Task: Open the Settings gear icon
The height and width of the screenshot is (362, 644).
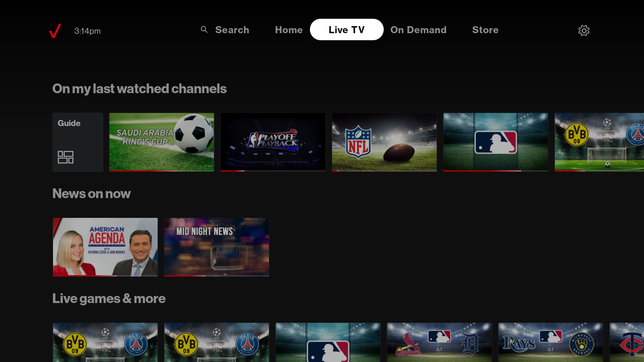Action: tap(584, 31)
